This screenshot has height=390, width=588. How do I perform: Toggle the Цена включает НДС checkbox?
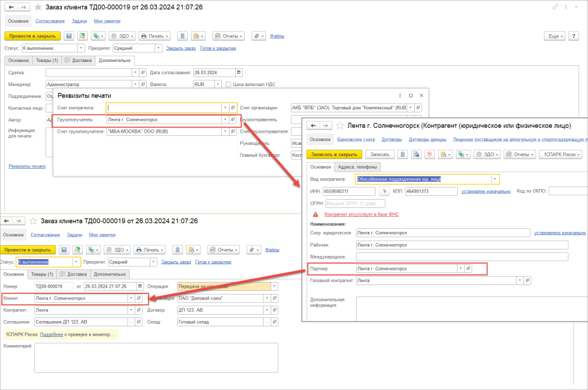pyautogui.click(x=228, y=84)
